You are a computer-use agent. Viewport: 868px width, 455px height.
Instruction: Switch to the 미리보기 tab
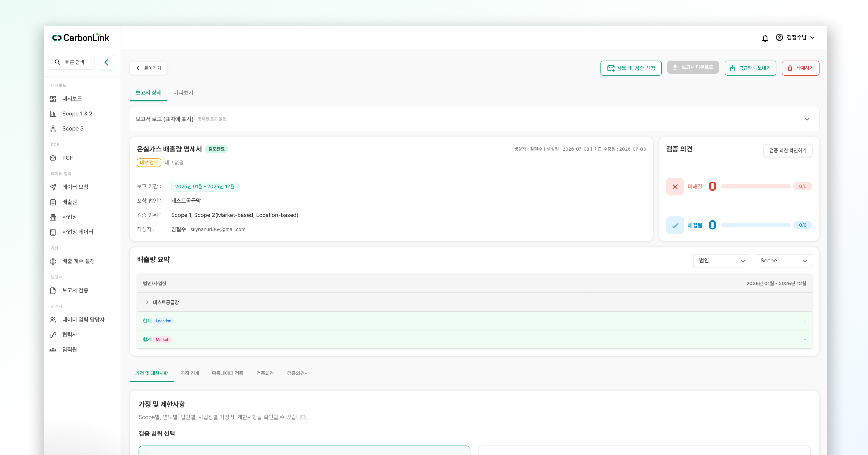coord(183,93)
